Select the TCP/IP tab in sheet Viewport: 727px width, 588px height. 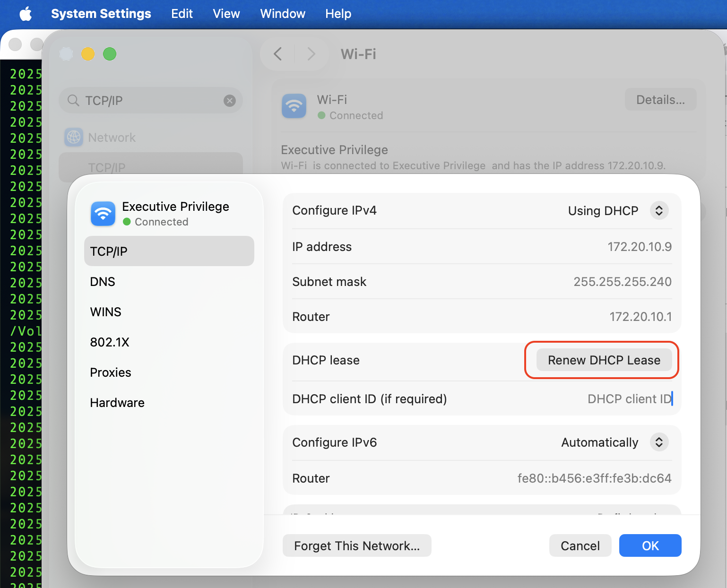169,251
